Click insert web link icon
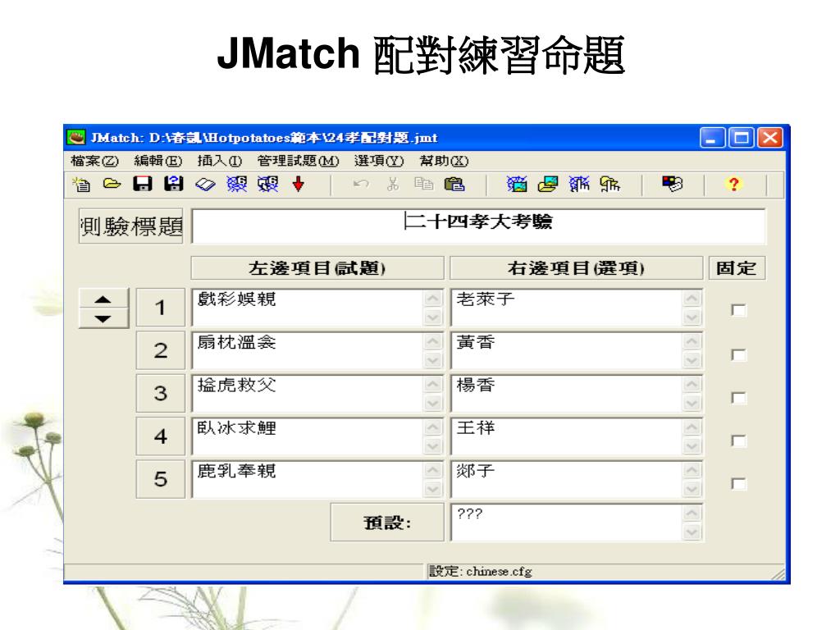The width and height of the screenshot is (840, 630). 579,184
